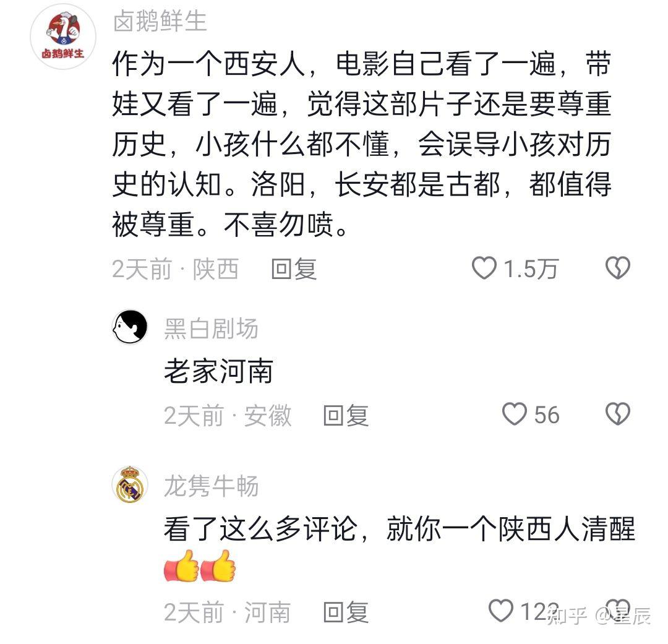Open username 卤鹅鲜生
This screenshot has height=644, width=668.
click(160, 21)
